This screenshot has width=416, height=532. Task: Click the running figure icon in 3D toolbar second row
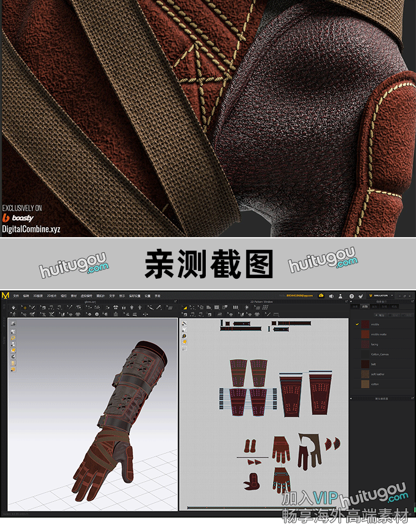point(13,314)
